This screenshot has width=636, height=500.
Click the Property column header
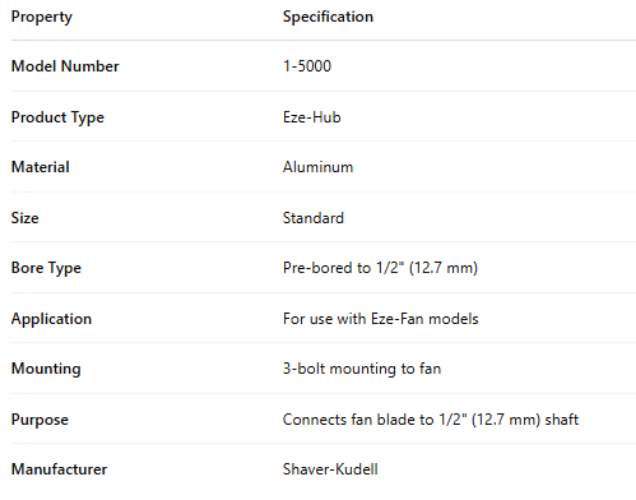tap(42, 17)
